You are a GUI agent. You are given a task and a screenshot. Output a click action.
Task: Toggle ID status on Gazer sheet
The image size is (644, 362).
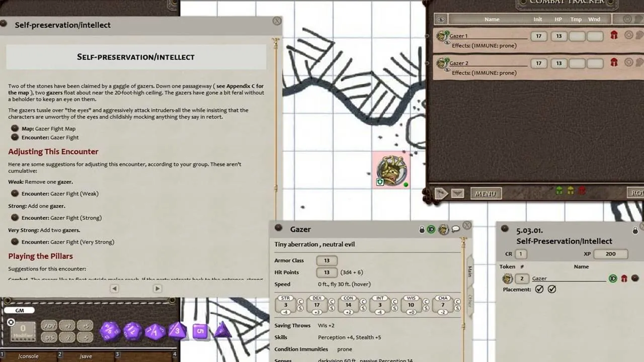(431, 229)
